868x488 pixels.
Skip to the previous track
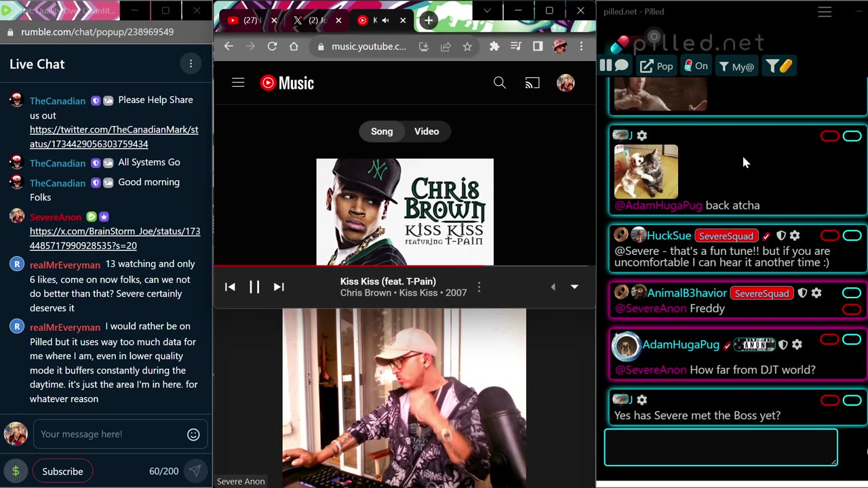230,287
